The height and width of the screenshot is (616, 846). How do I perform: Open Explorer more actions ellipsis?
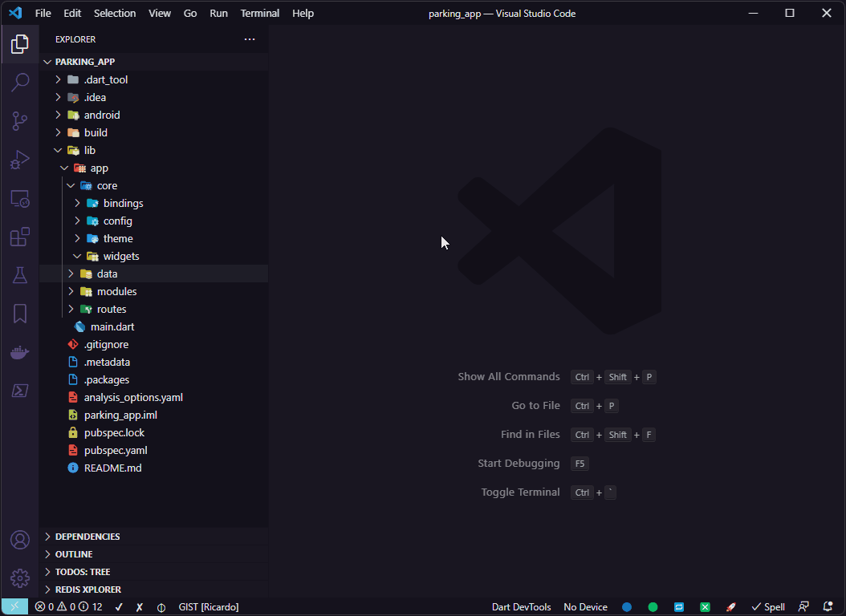tap(250, 39)
